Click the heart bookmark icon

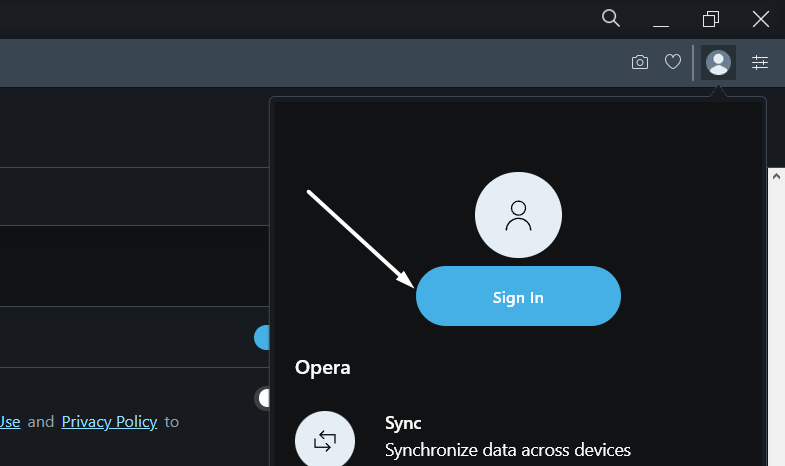[x=673, y=62]
